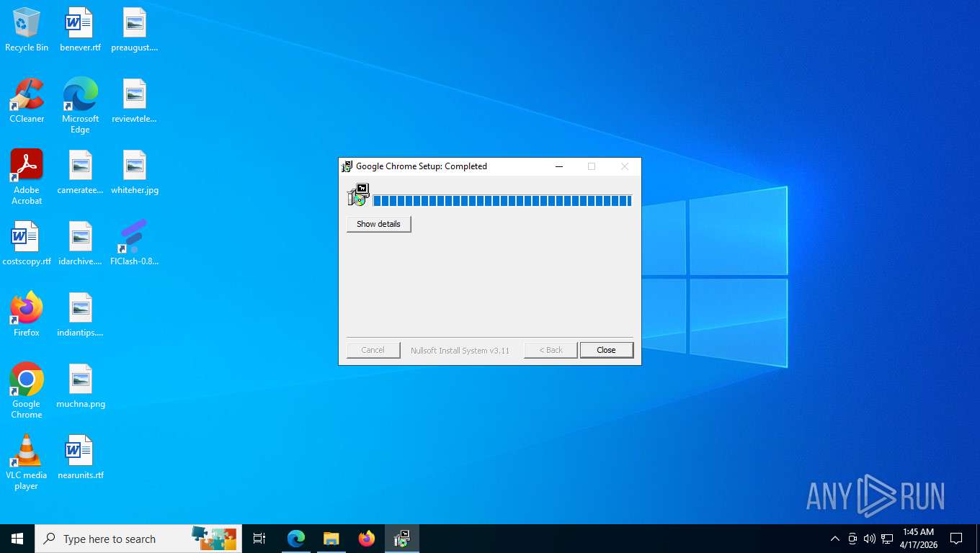980x553 pixels.
Task: Open the Meet Now tray icon
Action: point(852,539)
